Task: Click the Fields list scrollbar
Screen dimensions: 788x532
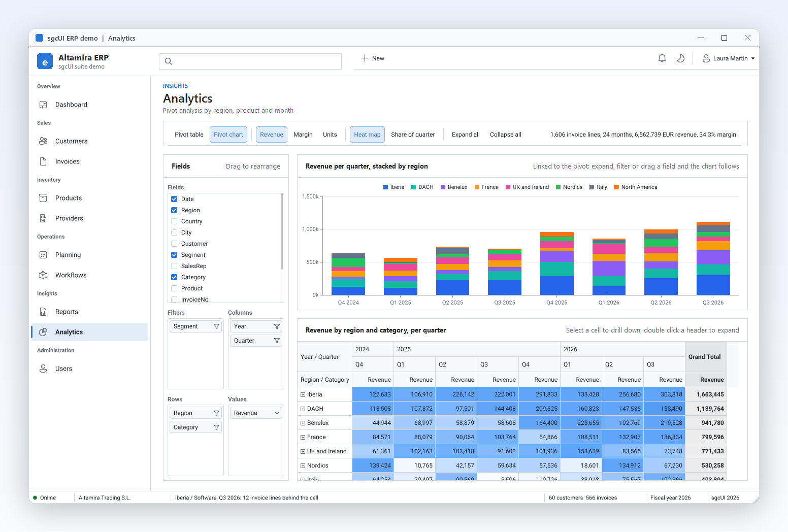Action: 282,231
